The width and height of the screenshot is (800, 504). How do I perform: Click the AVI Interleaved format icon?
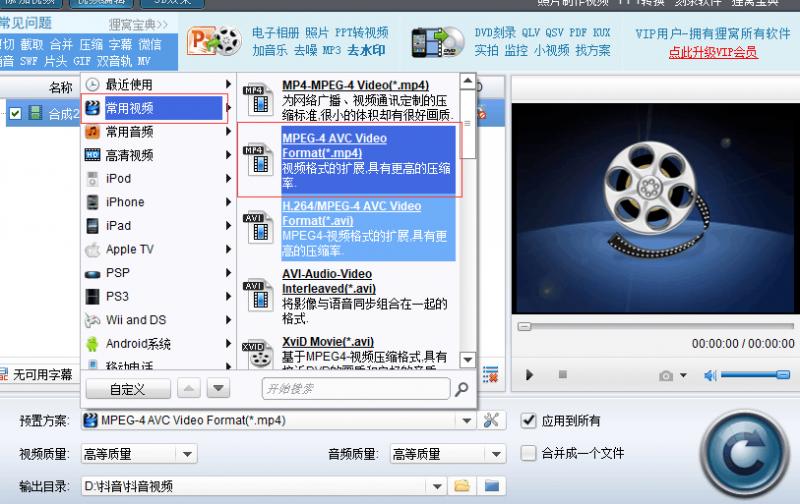coord(259,295)
